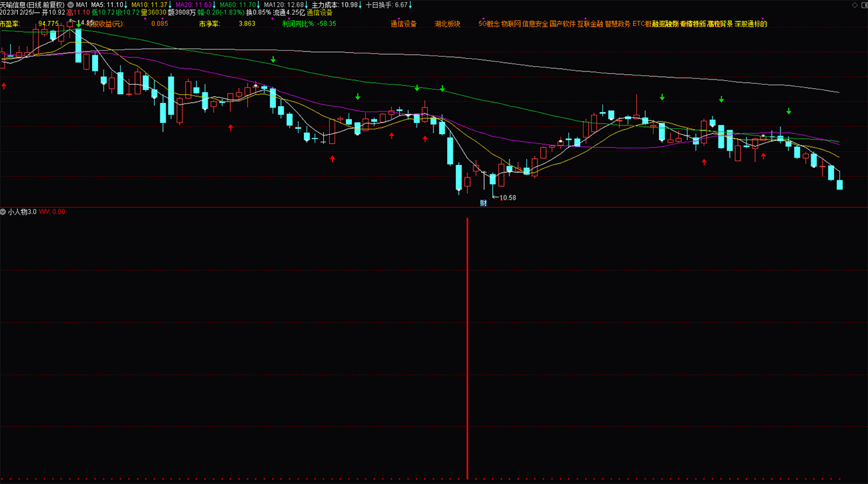Open the 智慧政务 concept tag

click(618, 23)
